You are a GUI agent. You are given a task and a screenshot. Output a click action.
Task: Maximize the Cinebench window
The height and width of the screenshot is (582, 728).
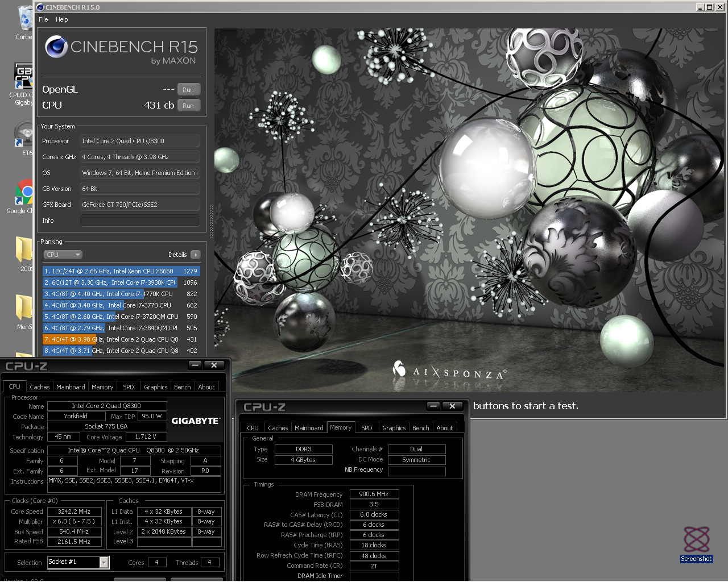[x=709, y=7]
